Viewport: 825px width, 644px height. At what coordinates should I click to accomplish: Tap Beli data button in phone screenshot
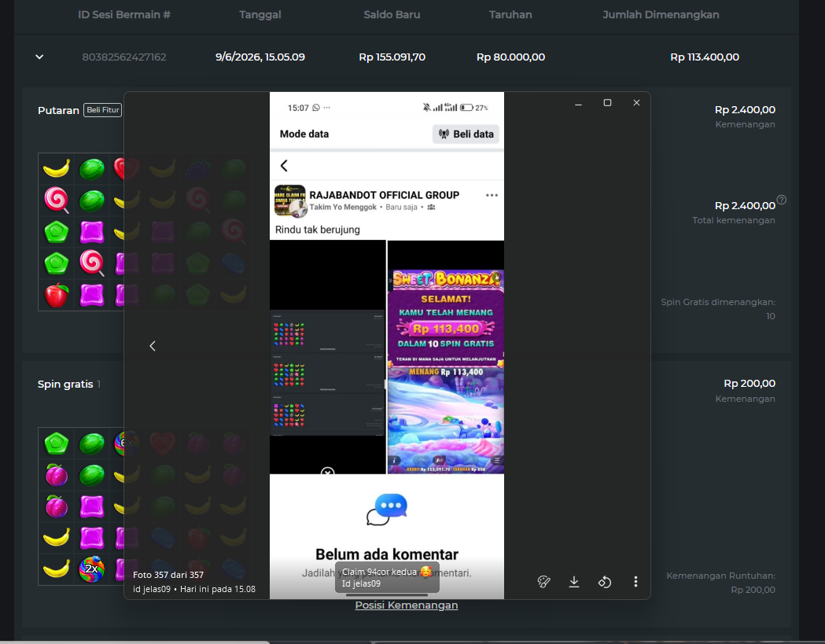tap(466, 134)
